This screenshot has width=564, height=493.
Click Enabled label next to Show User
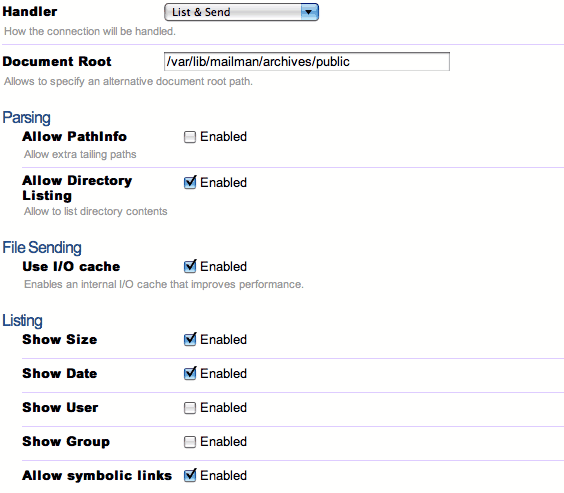(x=223, y=408)
